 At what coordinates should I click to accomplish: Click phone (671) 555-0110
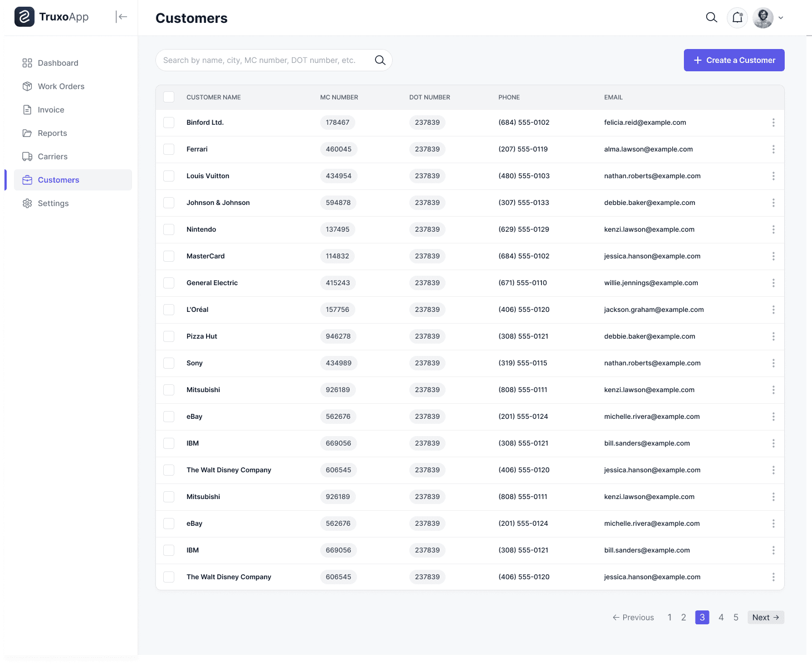click(522, 283)
